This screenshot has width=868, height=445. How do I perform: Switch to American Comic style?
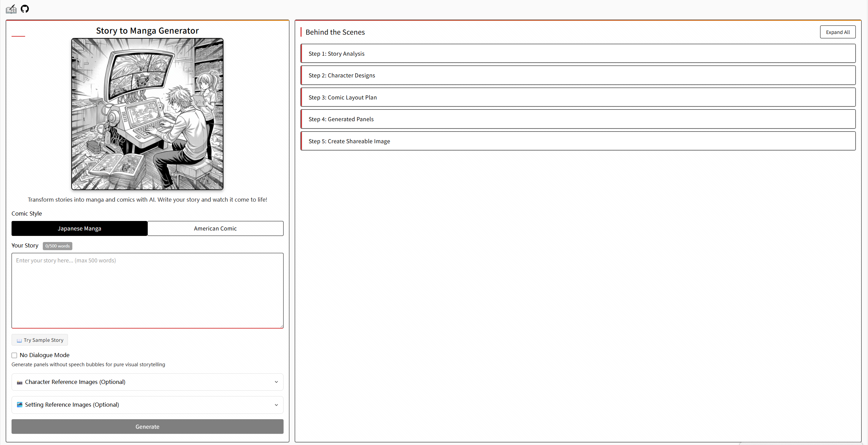tap(215, 228)
